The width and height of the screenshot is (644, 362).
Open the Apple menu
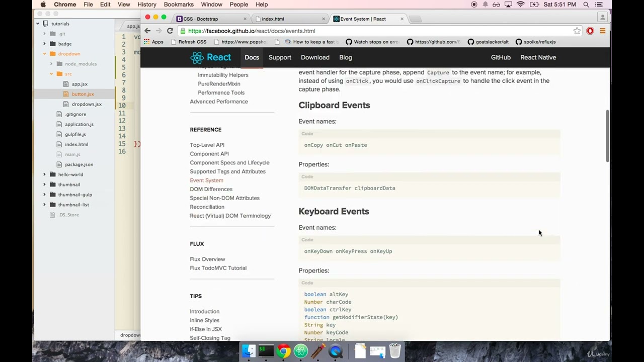click(x=43, y=5)
